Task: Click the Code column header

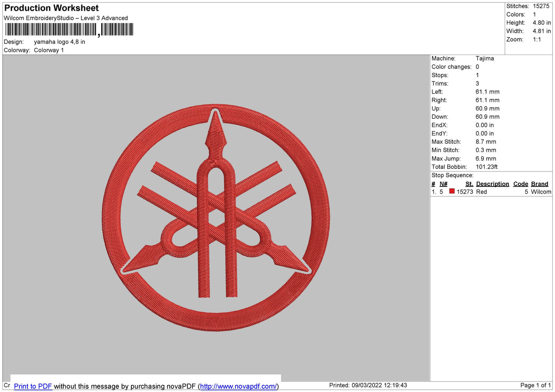Action: (x=520, y=184)
